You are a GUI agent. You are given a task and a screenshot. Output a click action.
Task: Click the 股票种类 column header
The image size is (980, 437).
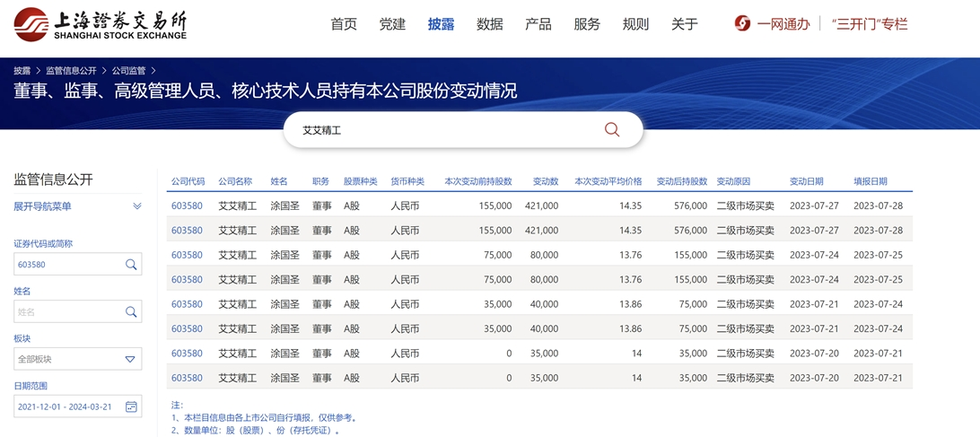pos(361,181)
